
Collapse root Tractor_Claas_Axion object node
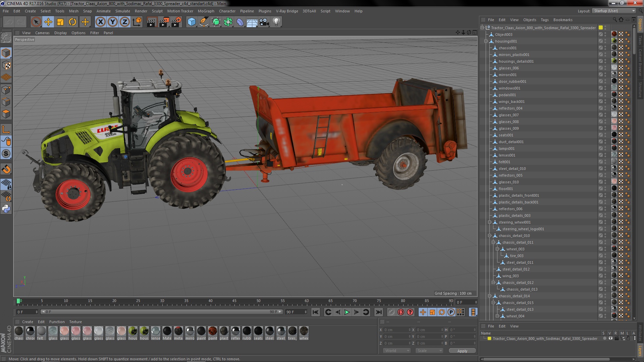click(x=482, y=28)
